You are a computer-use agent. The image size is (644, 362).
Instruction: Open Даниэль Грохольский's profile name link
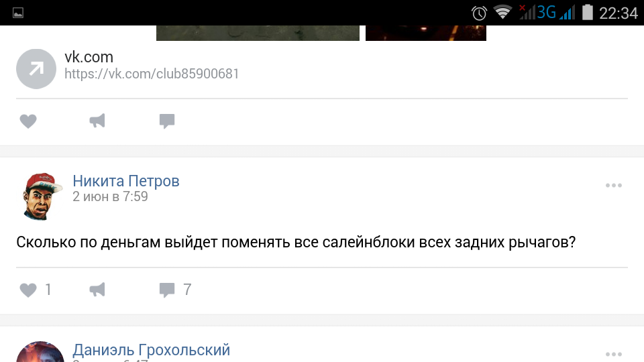click(x=151, y=350)
